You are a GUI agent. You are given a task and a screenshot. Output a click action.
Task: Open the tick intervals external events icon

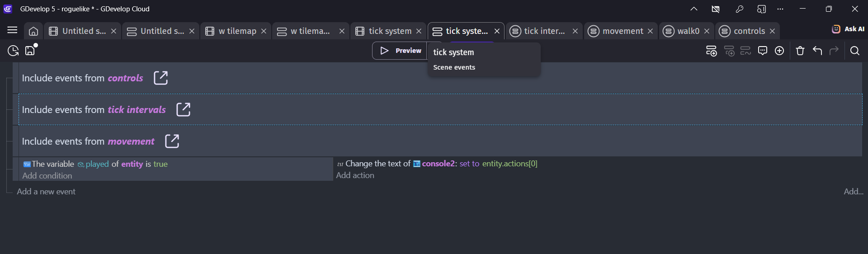click(183, 109)
